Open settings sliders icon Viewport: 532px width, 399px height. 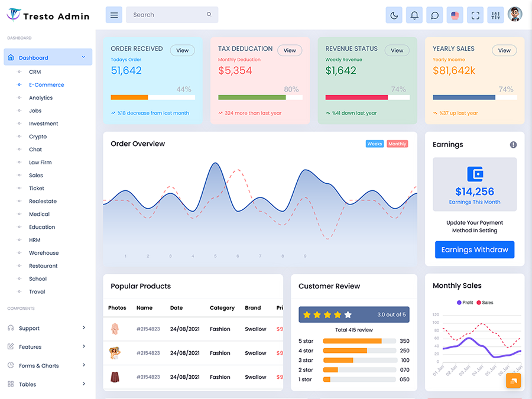pyautogui.click(x=496, y=15)
